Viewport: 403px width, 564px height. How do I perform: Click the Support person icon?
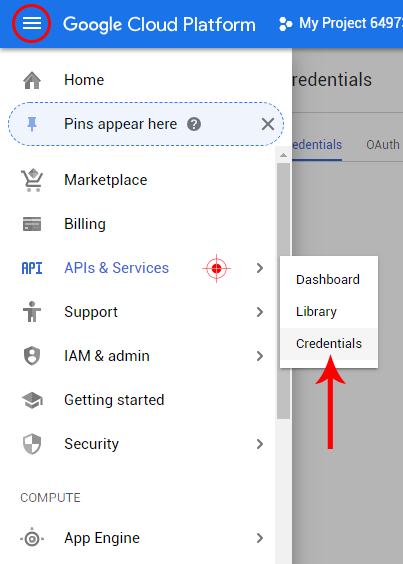(x=32, y=311)
